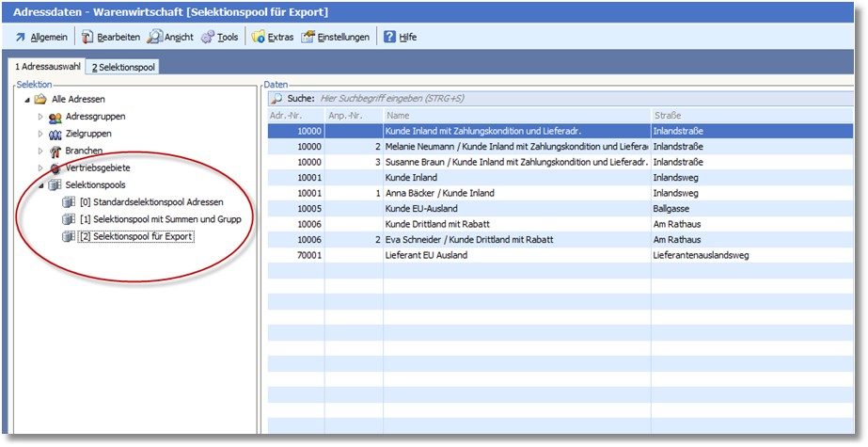Open Einstellungen settings icon
868x447 pixels.
tap(308, 38)
